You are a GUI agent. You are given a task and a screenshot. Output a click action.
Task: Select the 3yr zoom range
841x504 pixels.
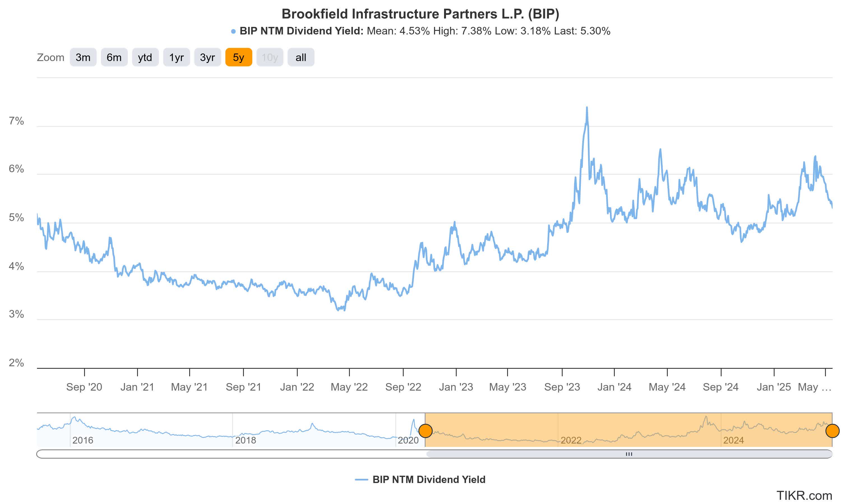207,57
